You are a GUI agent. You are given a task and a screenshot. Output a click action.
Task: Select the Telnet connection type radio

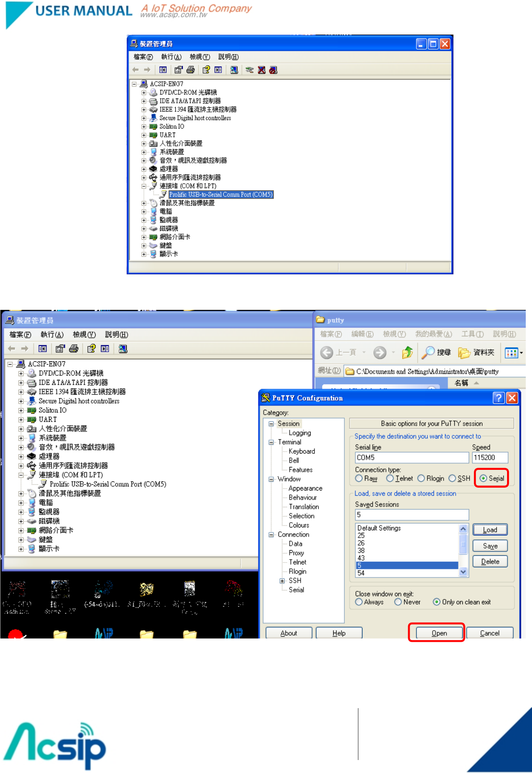390,479
